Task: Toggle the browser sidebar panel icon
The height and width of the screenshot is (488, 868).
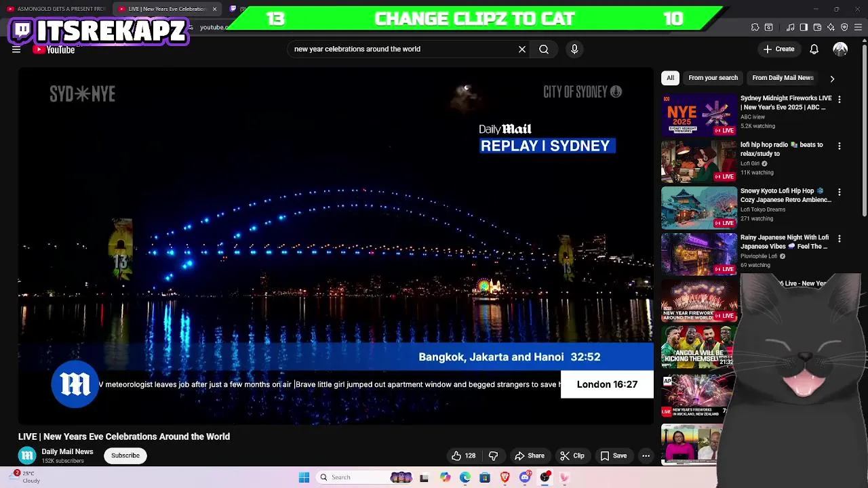Action: coord(804,27)
